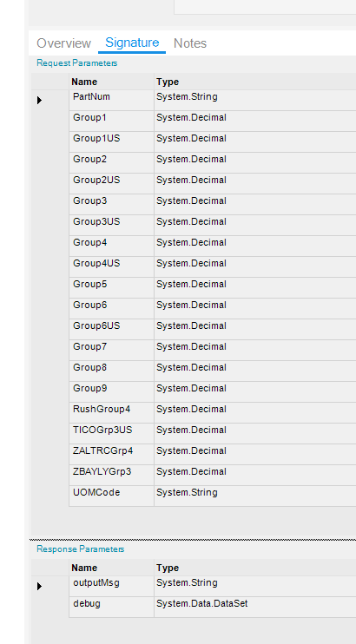The width and height of the screenshot is (356, 644).
Task: Select the UOMCode name cell
Action: coord(111,496)
